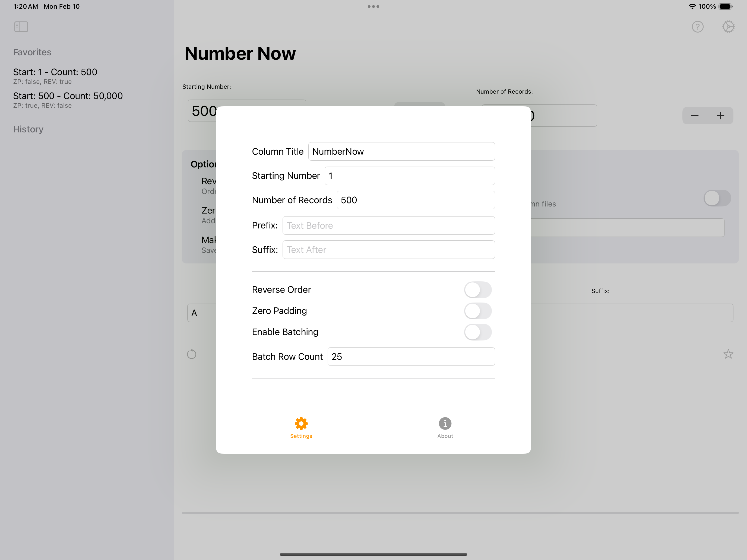Select the Favorites section header
The width and height of the screenshot is (747, 560).
pyautogui.click(x=32, y=52)
